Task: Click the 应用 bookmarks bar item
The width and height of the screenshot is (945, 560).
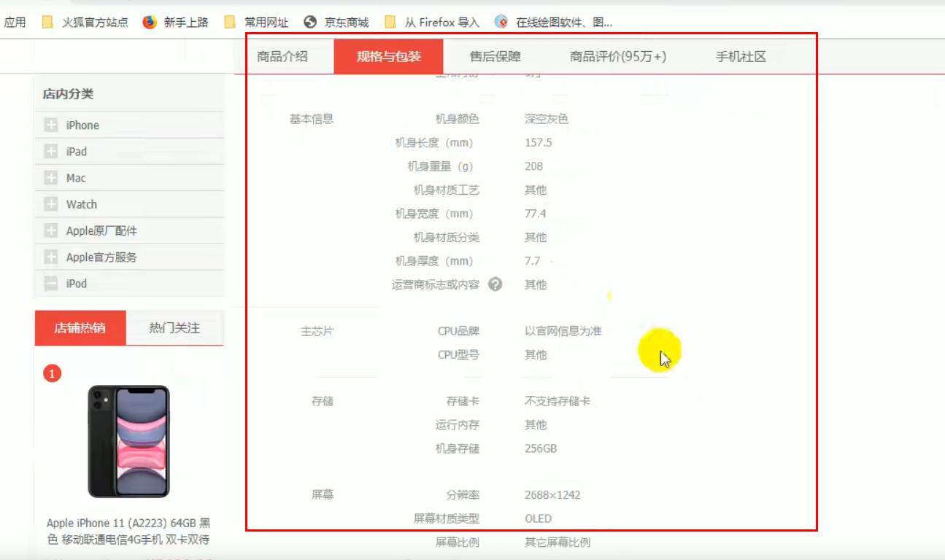Action: 15,22
